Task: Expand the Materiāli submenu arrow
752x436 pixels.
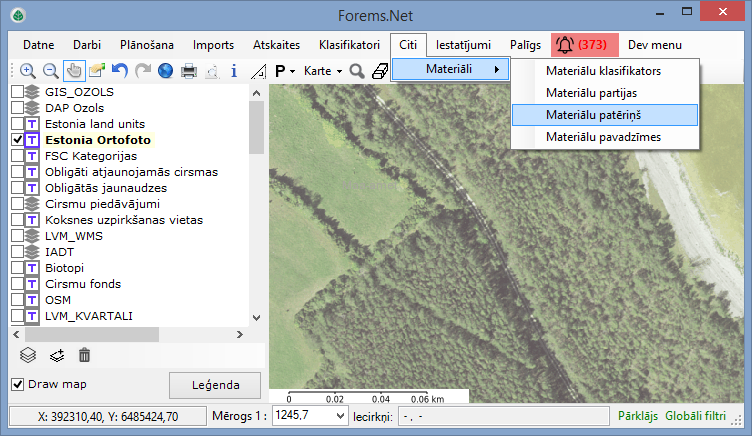Action: tap(497, 69)
